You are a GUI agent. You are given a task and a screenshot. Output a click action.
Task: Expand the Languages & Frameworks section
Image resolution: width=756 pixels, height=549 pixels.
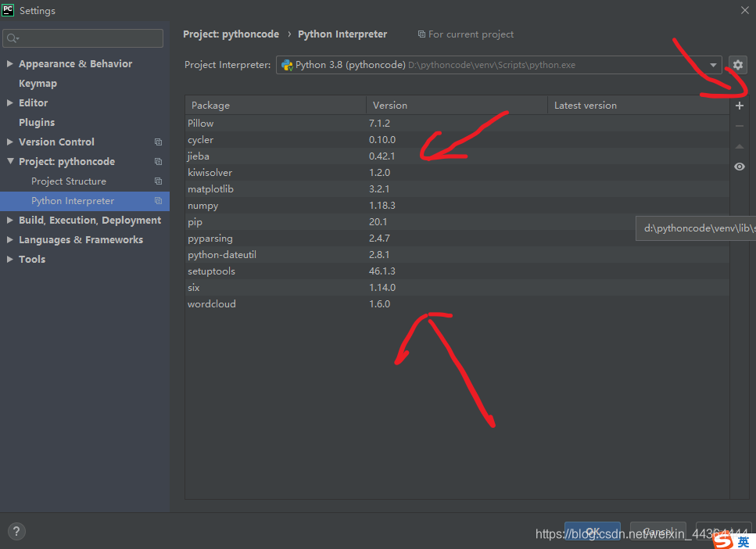click(9, 240)
